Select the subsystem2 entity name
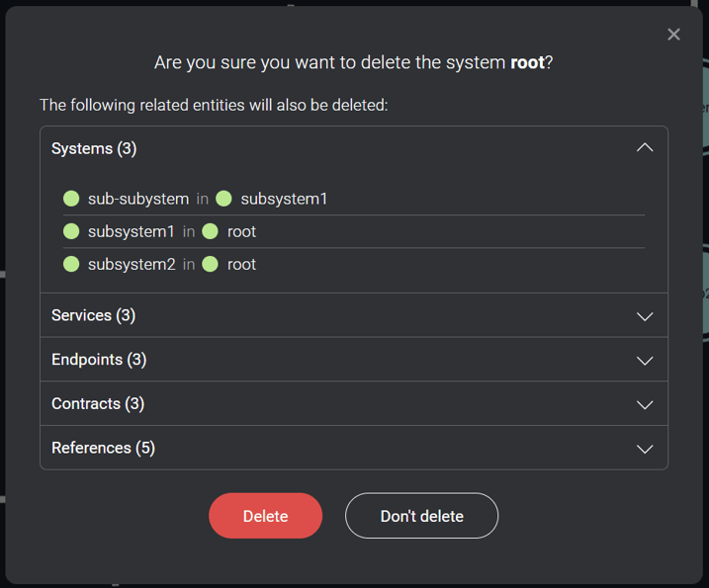This screenshot has height=588, width=709. click(132, 264)
